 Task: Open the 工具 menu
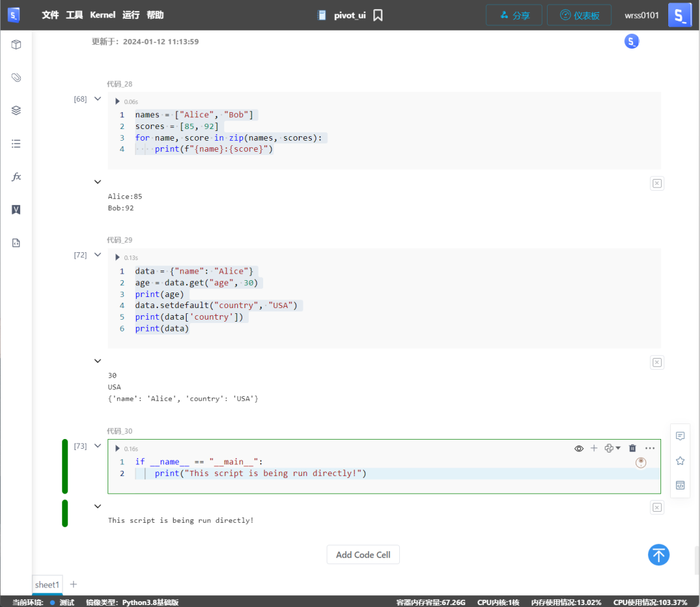coord(74,15)
